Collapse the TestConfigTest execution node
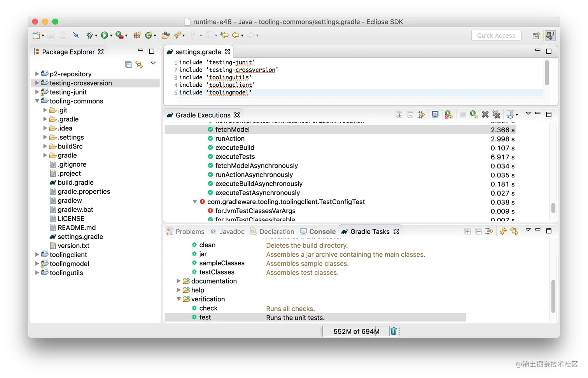 click(195, 201)
